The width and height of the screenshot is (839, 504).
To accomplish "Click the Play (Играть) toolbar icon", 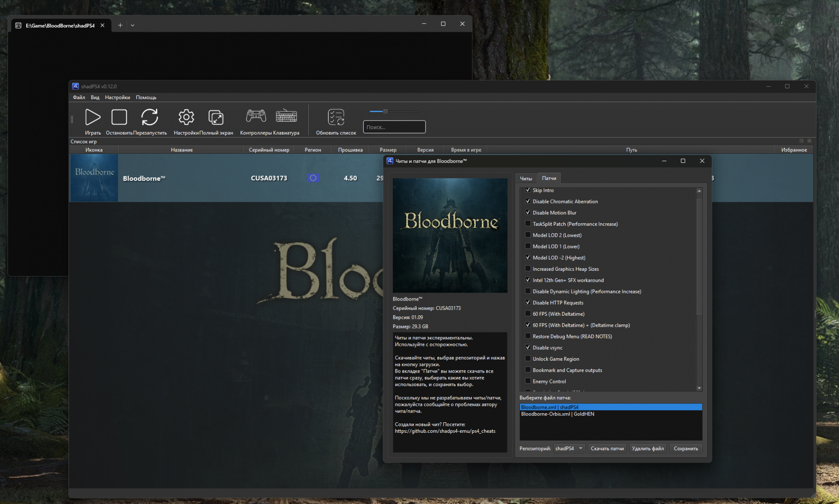I will [x=92, y=117].
